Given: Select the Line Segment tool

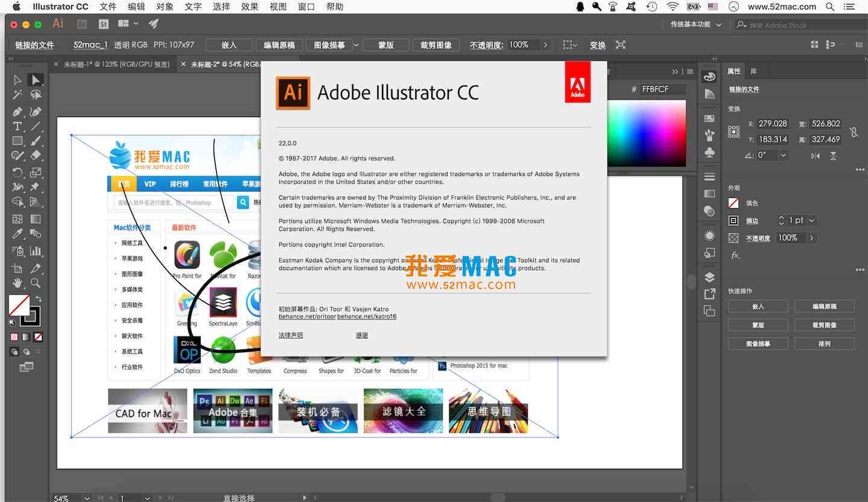Looking at the screenshot, I should pos(36,126).
